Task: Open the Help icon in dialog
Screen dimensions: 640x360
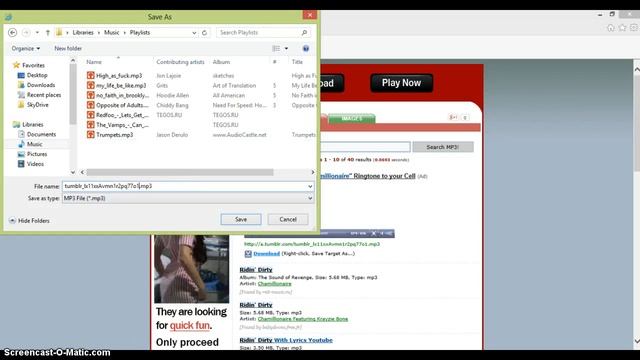Action: click(x=306, y=48)
